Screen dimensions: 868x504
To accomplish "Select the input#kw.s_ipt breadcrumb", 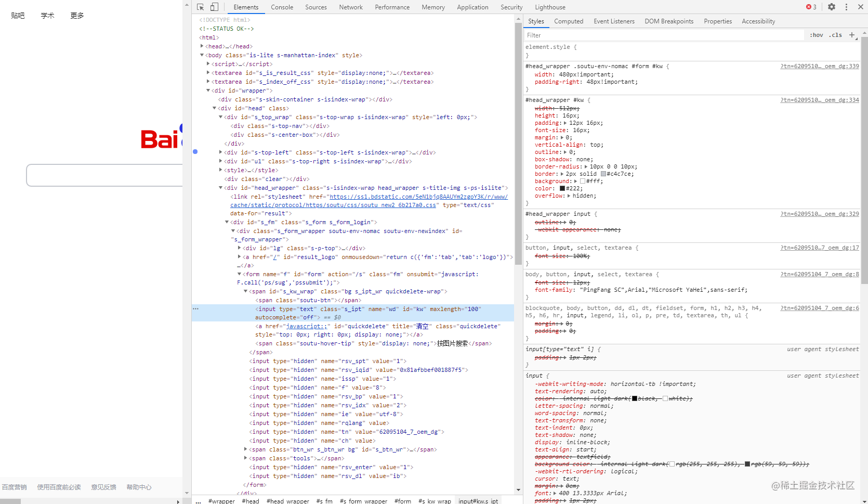I will (x=478, y=501).
